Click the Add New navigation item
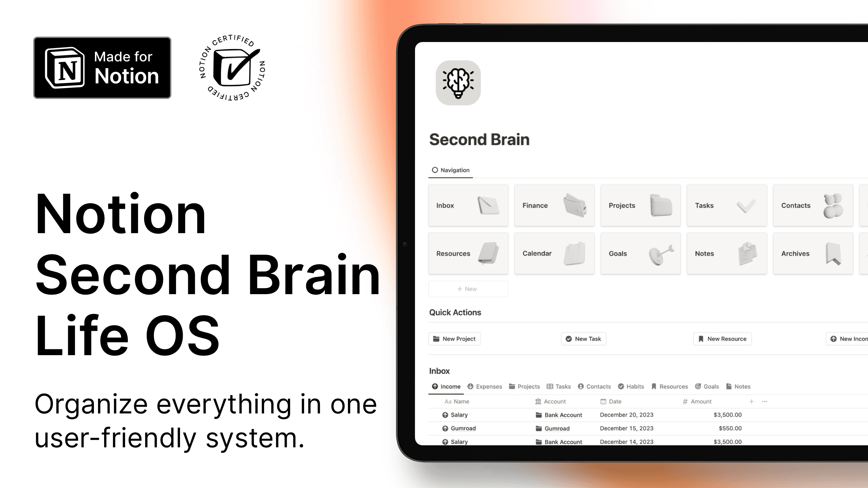The height and width of the screenshot is (488, 868). point(467,289)
